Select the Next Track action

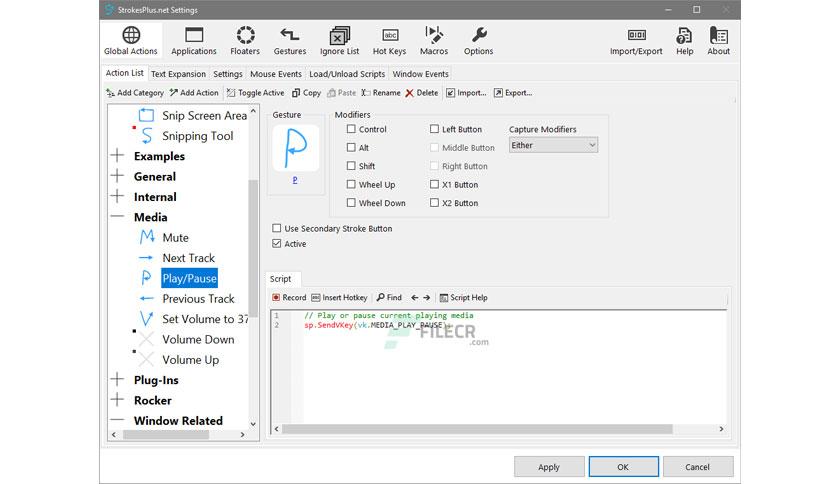[x=189, y=258]
